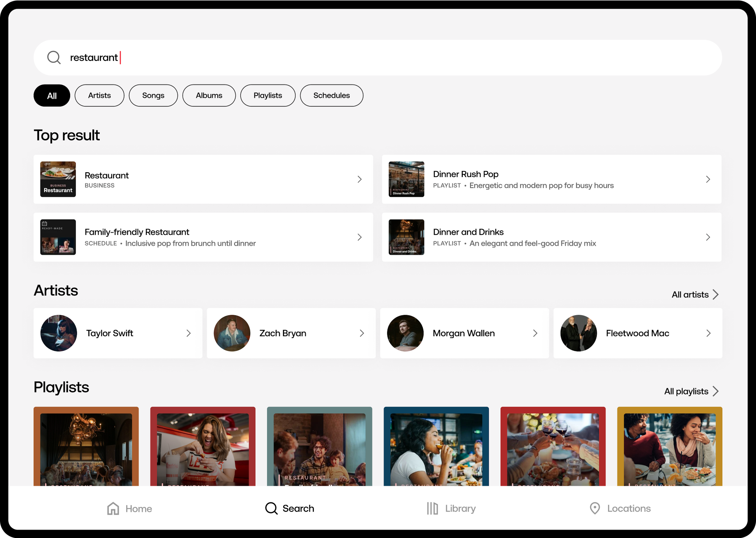Select Family-friendly Restaurant title text
This screenshot has height=538, width=756.
tap(137, 232)
